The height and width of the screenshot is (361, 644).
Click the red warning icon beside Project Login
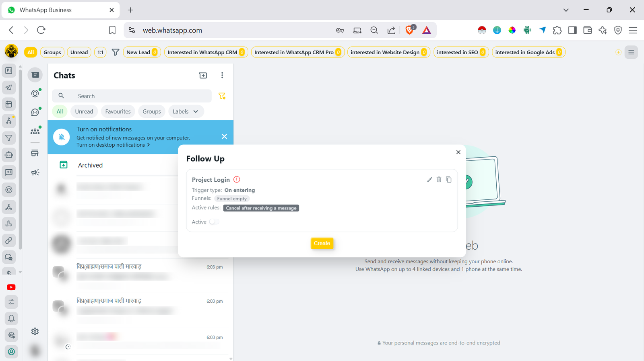point(237,180)
